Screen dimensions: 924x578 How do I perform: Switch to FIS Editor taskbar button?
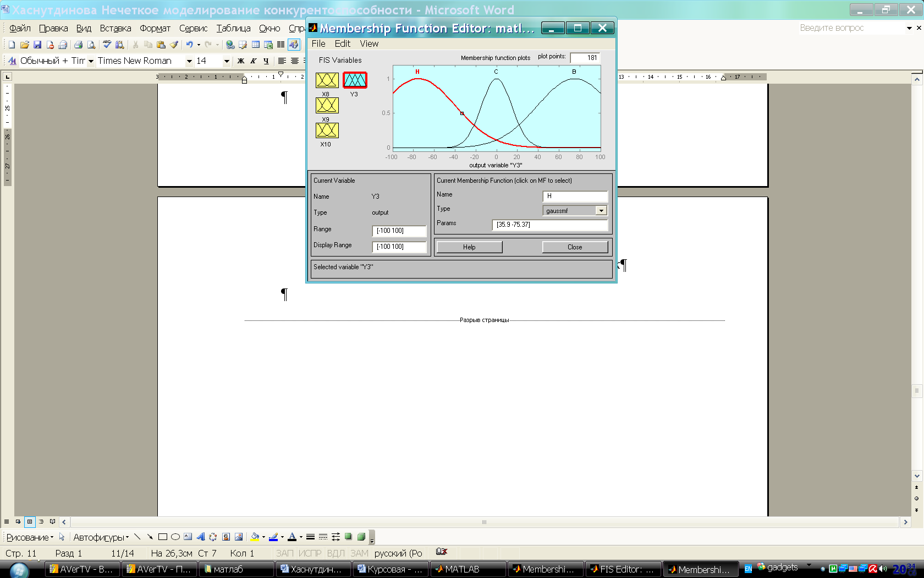[x=623, y=569]
